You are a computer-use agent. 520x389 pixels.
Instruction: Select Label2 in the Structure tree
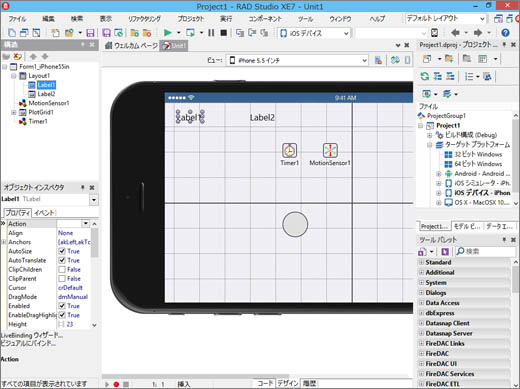point(46,94)
